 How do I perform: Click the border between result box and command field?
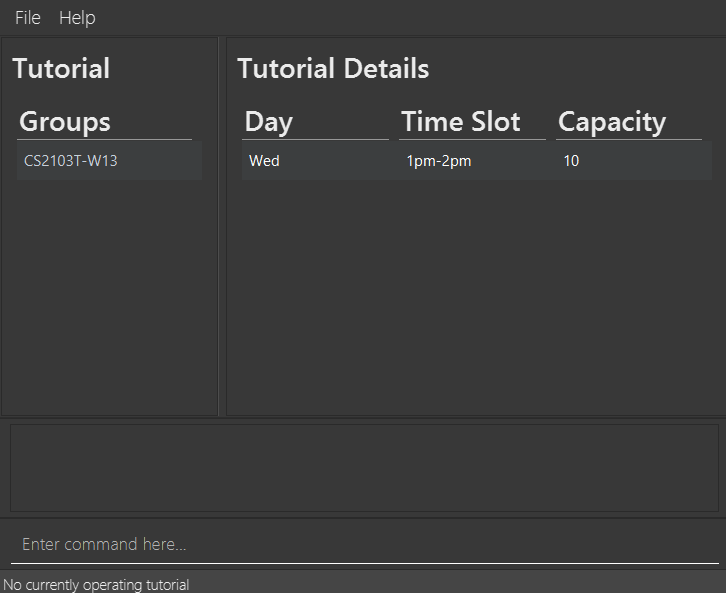click(363, 518)
